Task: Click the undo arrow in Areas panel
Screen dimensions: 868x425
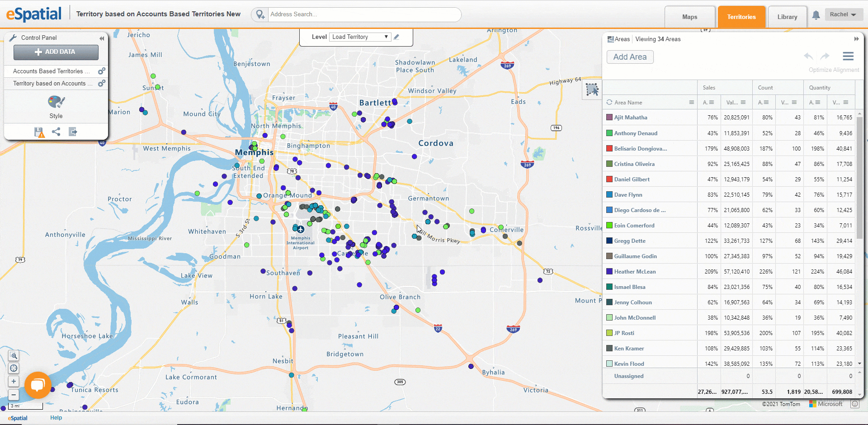Action: coord(808,57)
